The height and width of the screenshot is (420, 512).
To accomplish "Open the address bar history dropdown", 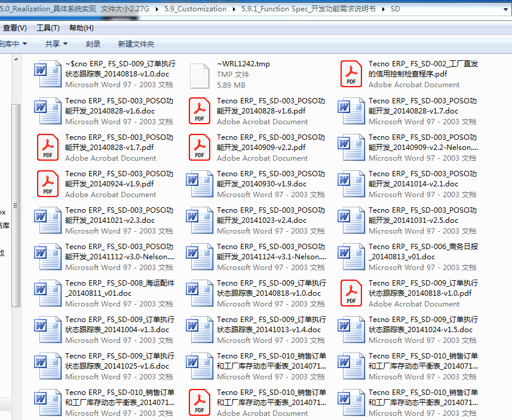I will tap(505, 9).
